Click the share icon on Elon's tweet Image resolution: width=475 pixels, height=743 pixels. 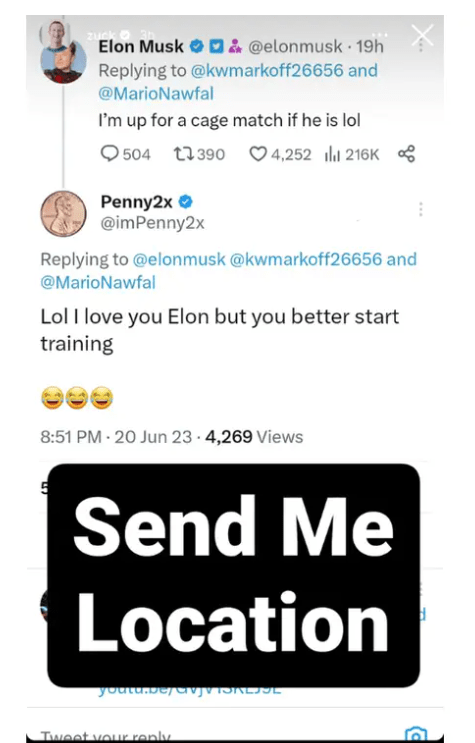click(x=406, y=154)
